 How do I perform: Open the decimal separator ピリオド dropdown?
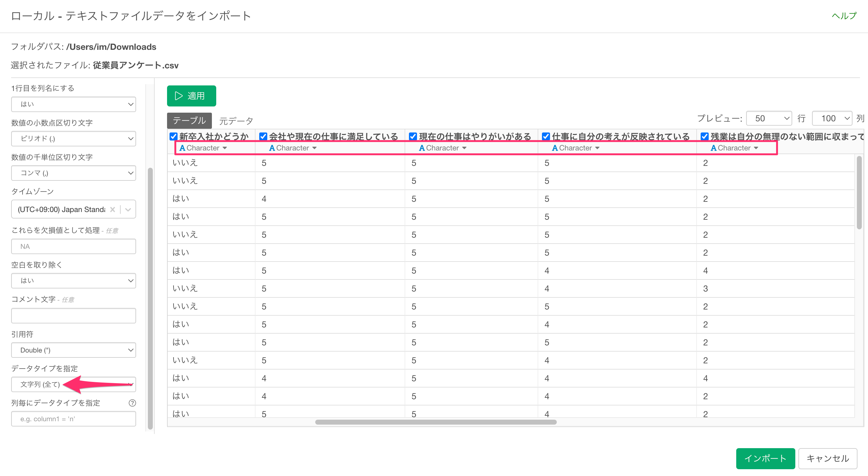tap(73, 139)
